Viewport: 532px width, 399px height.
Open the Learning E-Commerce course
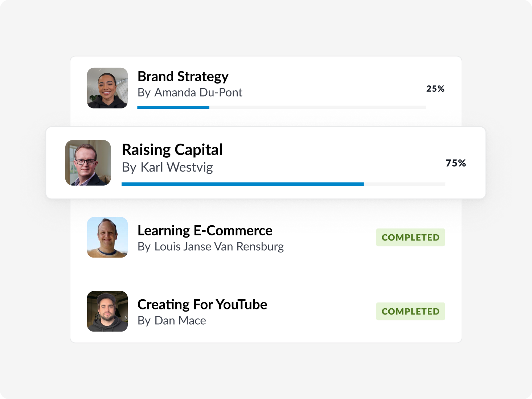click(205, 230)
